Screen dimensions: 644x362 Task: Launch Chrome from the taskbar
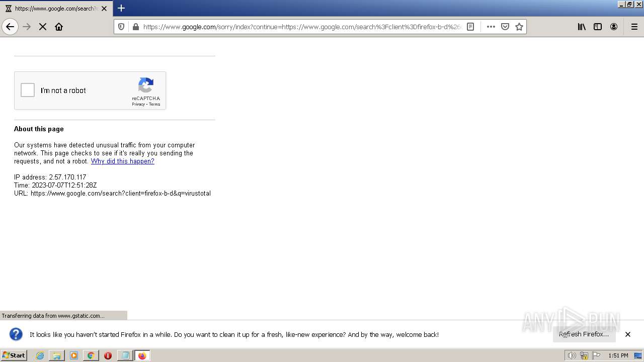click(x=91, y=355)
